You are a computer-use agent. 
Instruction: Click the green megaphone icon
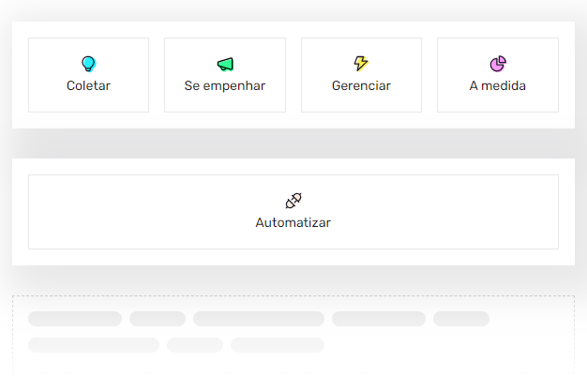pyautogui.click(x=225, y=64)
